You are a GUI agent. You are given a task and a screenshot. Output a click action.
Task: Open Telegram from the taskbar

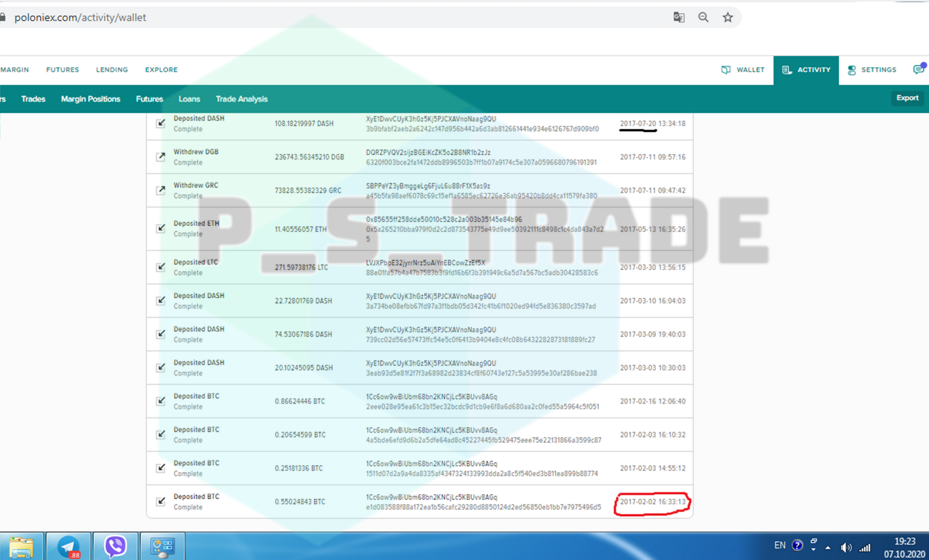[x=69, y=547]
